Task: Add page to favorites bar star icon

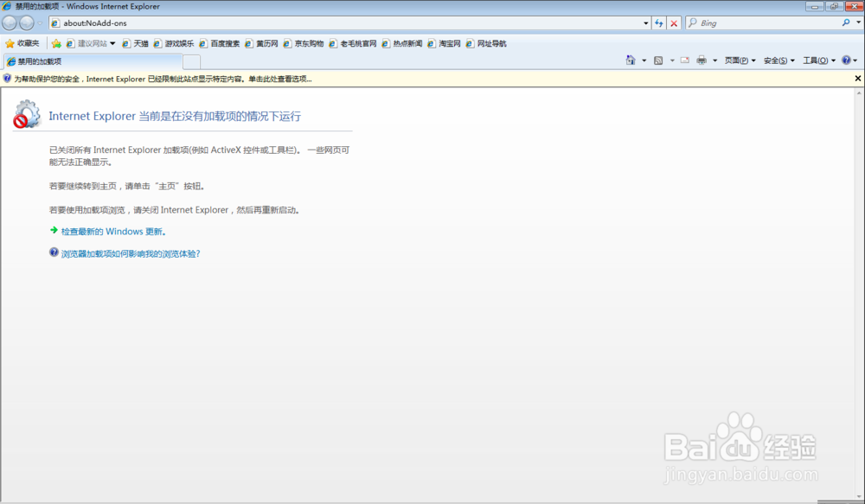Action: [x=56, y=43]
